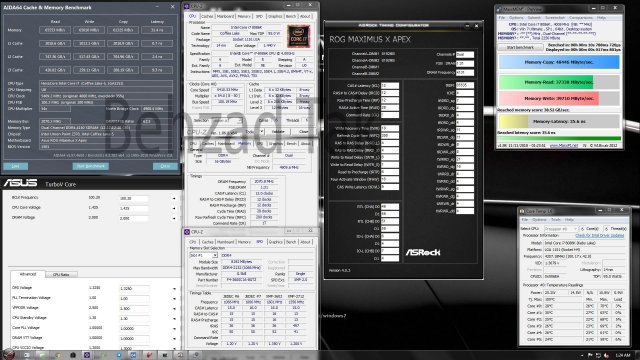This screenshot has width=640, height=360.
Task: Click the red taskbar icon beside AIDA64
Action: coord(149,355)
